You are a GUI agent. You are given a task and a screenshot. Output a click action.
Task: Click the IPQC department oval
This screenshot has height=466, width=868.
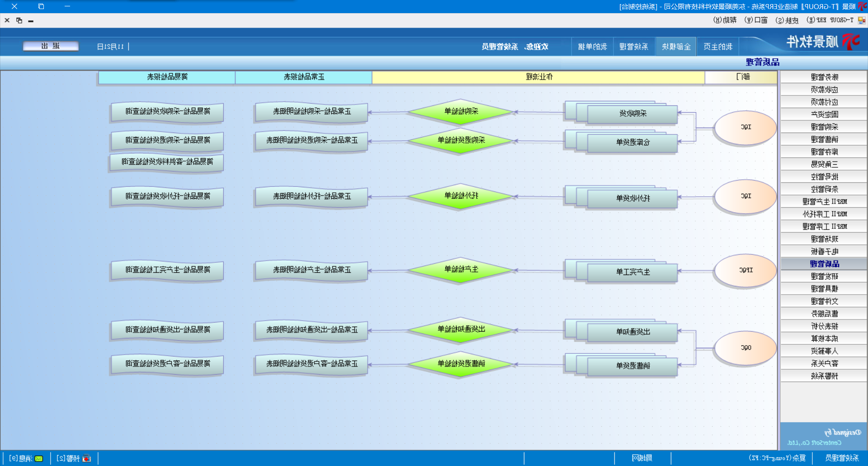(x=745, y=270)
